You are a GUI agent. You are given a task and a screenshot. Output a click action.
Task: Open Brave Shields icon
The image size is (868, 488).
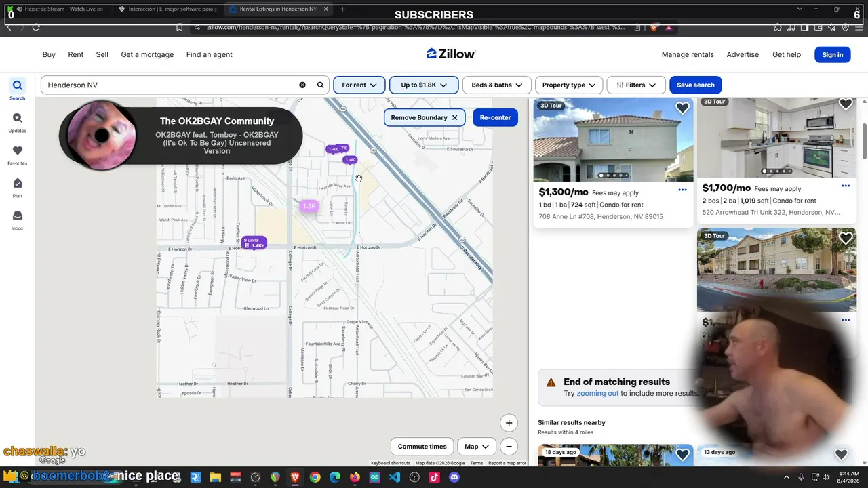tap(653, 27)
